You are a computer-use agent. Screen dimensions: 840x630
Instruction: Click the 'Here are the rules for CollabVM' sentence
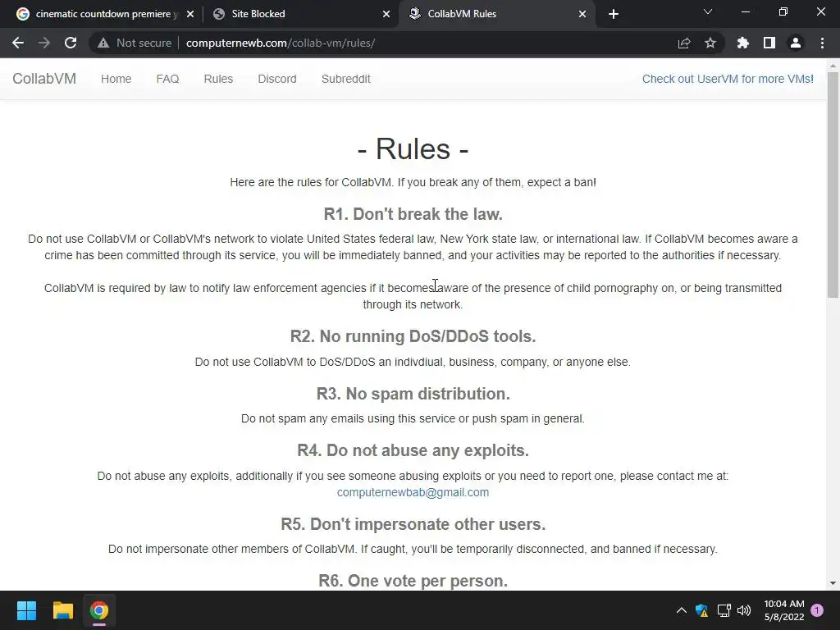pos(413,182)
